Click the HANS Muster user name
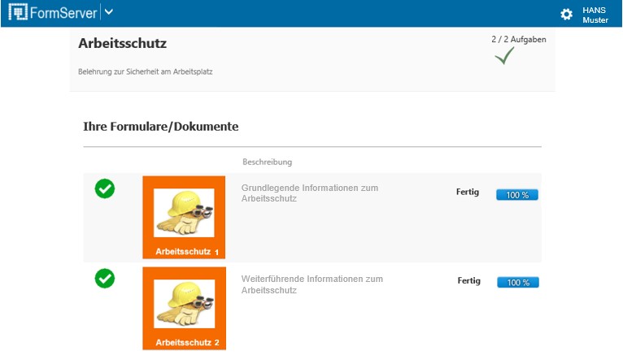The image size is (623, 364). (595, 15)
